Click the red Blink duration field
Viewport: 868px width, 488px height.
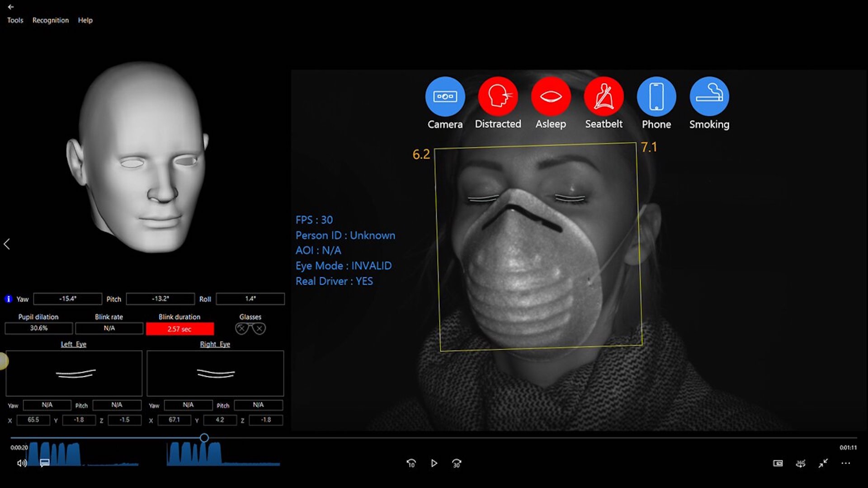(179, 329)
